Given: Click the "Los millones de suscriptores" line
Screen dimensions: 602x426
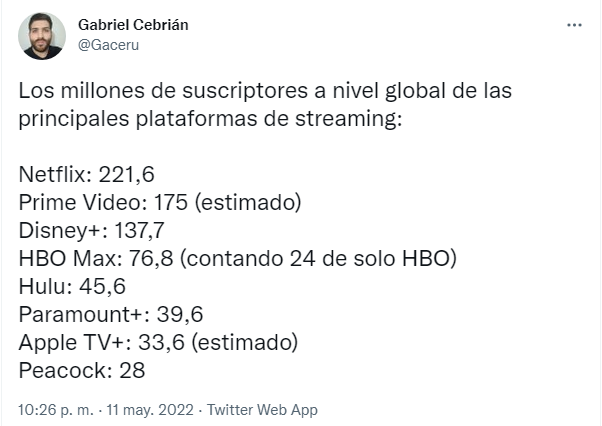Looking at the screenshot, I should tap(265, 90).
